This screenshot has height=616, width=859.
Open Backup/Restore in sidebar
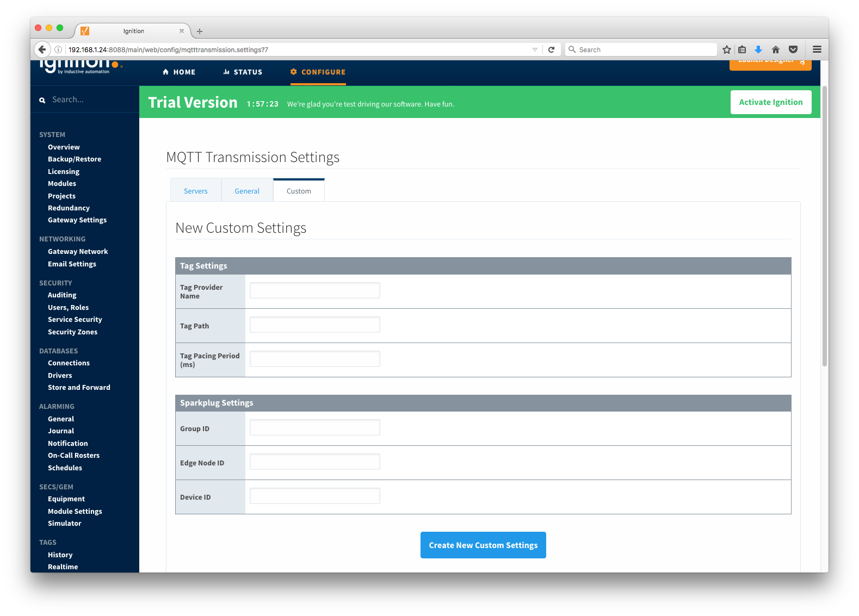75,159
